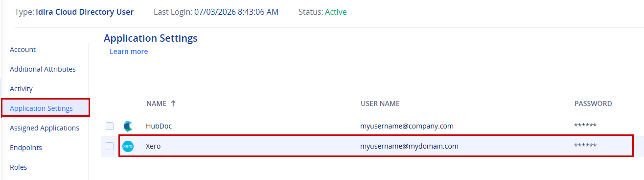Go to the Activity section
The height and width of the screenshot is (180, 644).
(21, 89)
